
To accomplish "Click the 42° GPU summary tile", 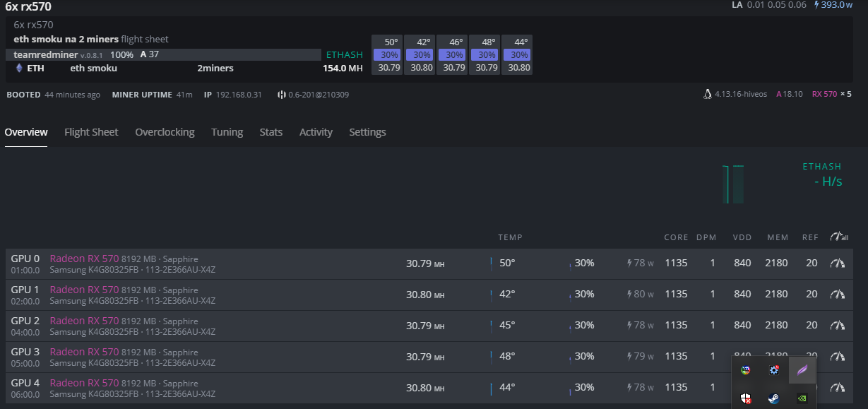I will (420, 54).
